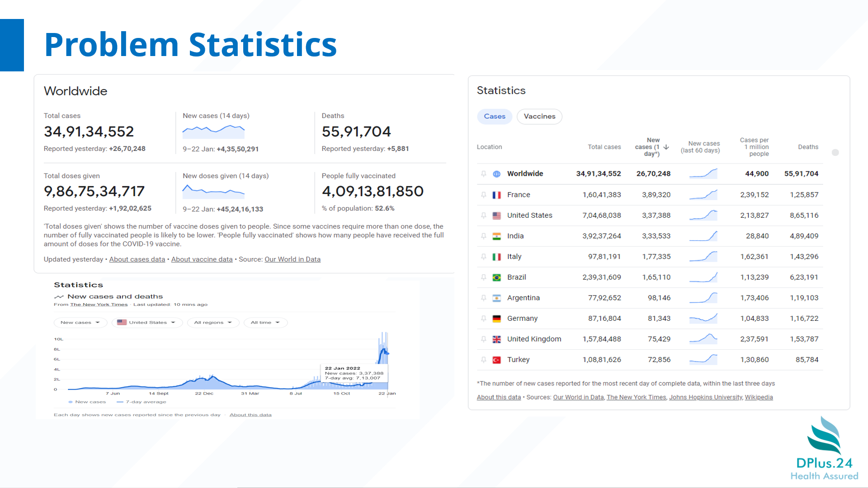Click the grey scroll handle beside Deaths header

tap(835, 153)
